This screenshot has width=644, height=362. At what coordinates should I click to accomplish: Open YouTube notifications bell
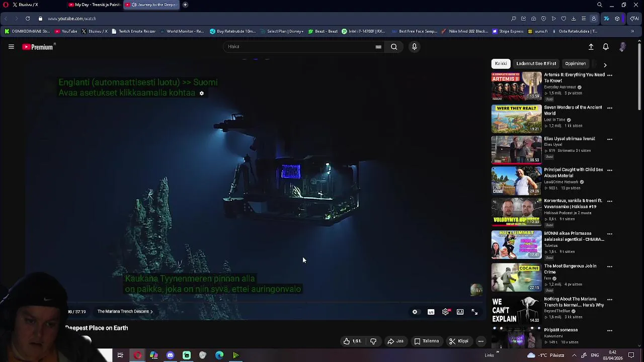pyautogui.click(x=606, y=47)
